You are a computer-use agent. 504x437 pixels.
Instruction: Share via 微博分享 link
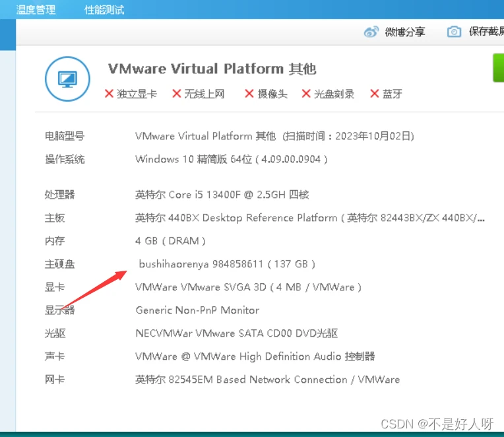pyautogui.click(x=405, y=32)
